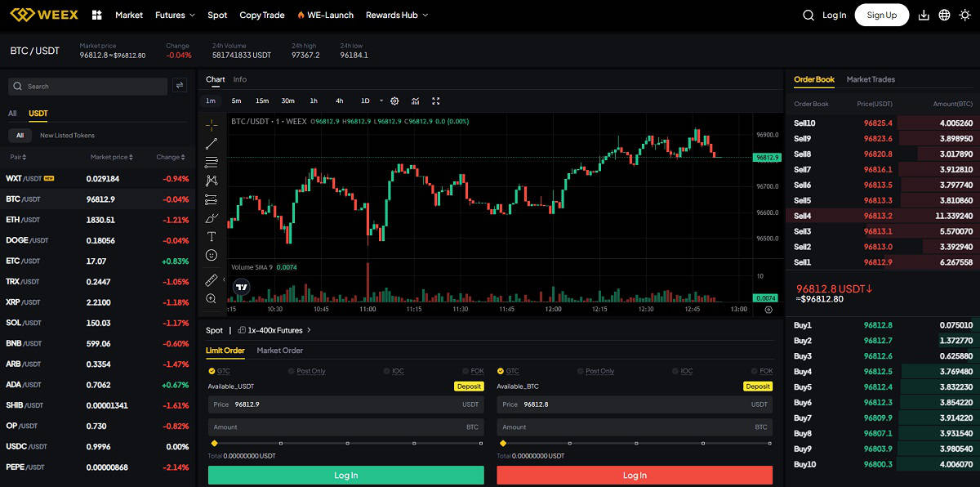Open the indicators icon in chart toolbar
This screenshot has height=487, width=980.
[x=415, y=101]
